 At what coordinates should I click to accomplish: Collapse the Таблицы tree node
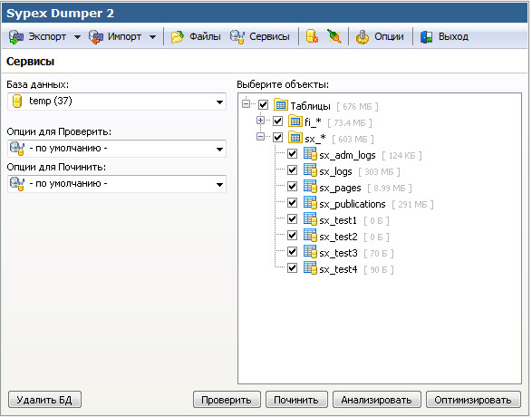(247, 104)
